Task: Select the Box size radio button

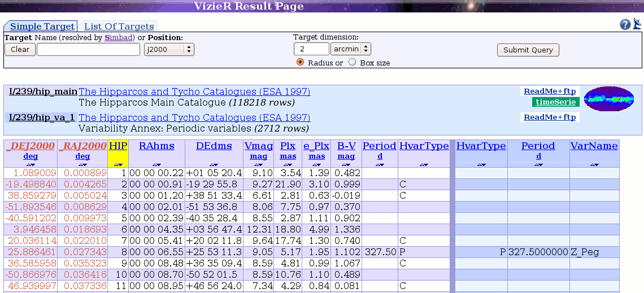Action: [x=353, y=63]
